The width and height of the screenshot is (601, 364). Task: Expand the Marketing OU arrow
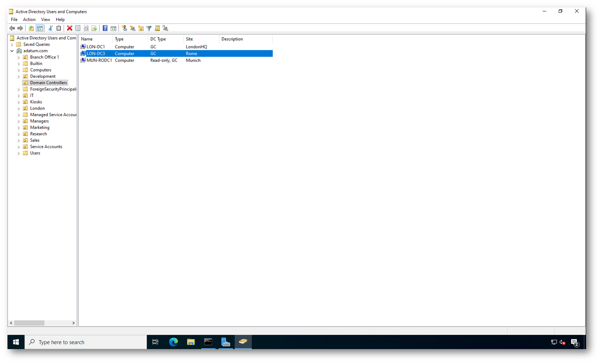[x=19, y=128]
